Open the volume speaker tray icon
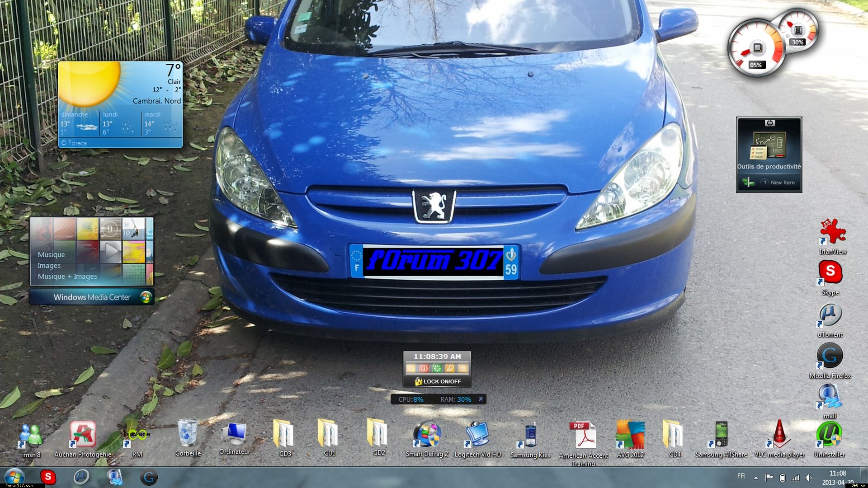Viewport: 868px width, 488px height. (808, 478)
